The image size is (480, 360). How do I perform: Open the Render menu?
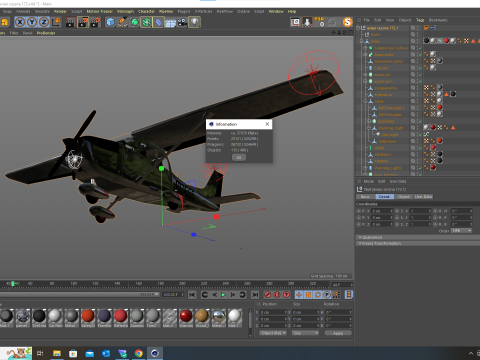[60, 11]
